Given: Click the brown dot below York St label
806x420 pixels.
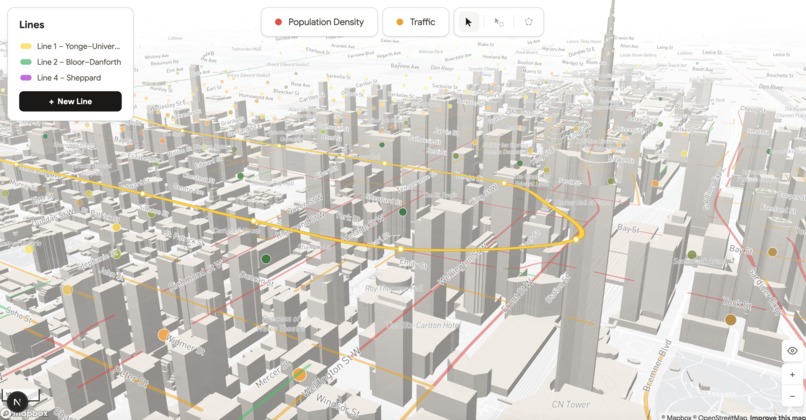Looking at the screenshot, I should pyautogui.click(x=730, y=320).
